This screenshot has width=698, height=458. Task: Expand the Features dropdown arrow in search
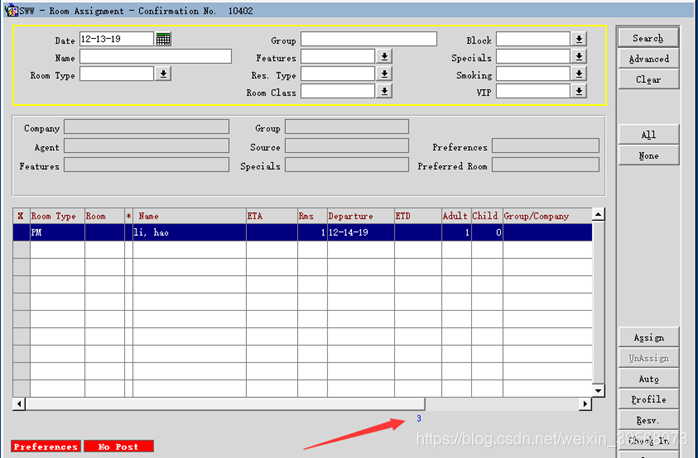(384, 57)
